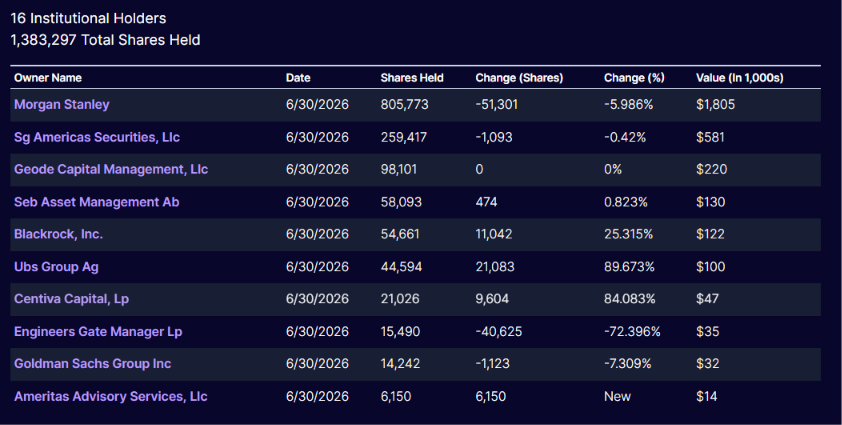Viewport: 842px width, 425px height.
Task: Click Blackrock value $122
Action: tap(710, 234)
